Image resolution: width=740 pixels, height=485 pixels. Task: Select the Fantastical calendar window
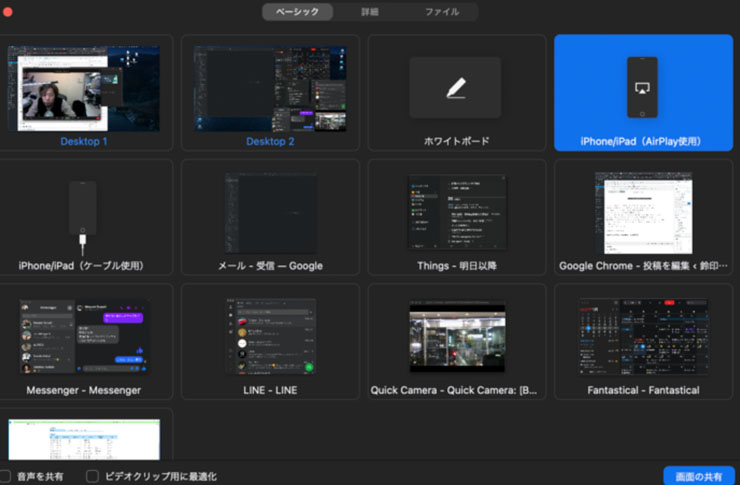click(643, 336)
